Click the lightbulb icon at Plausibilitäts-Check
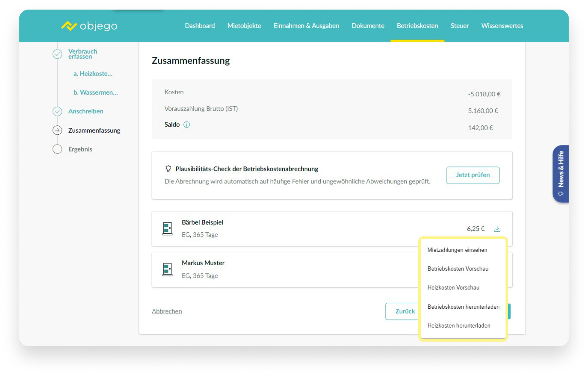 [x=168, y=169]
